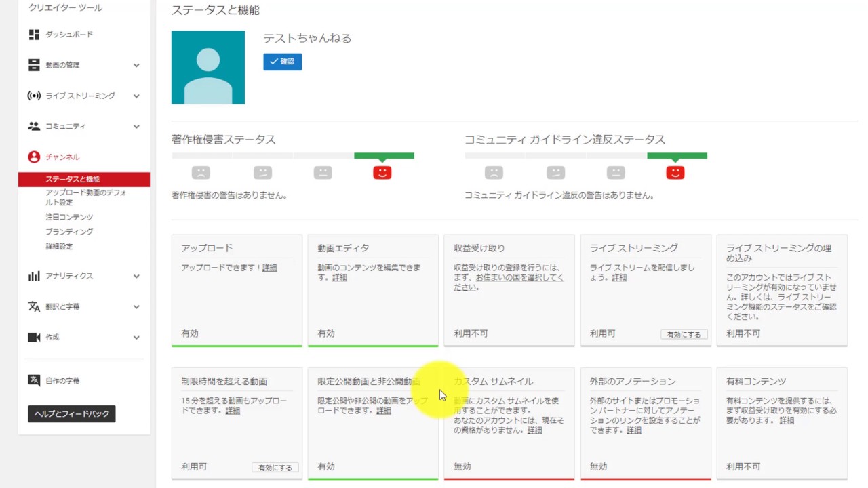Viewport: 868px width, 488px height.
Task: Click 著作権侵害の警告はありません text
Action: coord(229,195)
